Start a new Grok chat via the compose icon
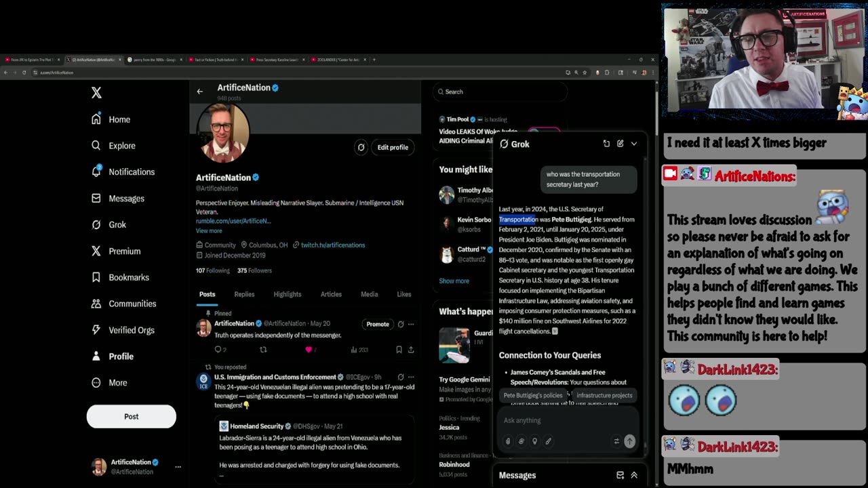Screen dimensions: 868x488 pos(620,144)
